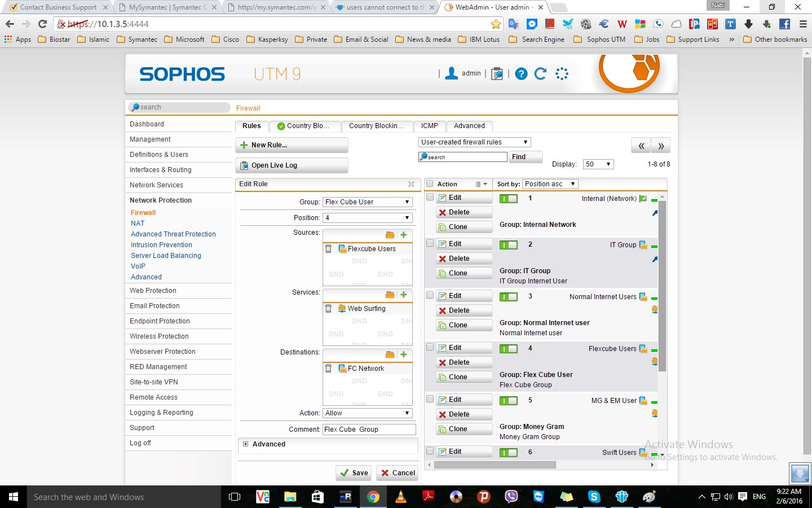Image resolution: width=812 pixels, height=508 pixels.
Task: Go to the previous page of rules
Action: 641,146
